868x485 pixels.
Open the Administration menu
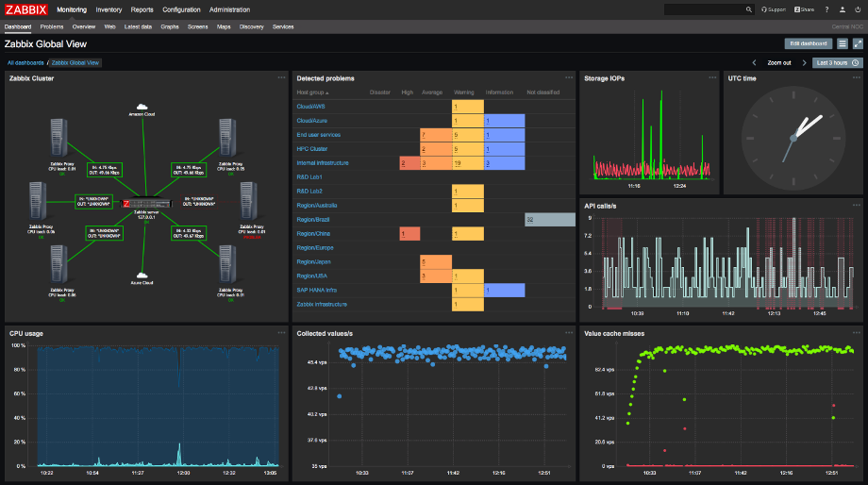(x=229, y=9)
